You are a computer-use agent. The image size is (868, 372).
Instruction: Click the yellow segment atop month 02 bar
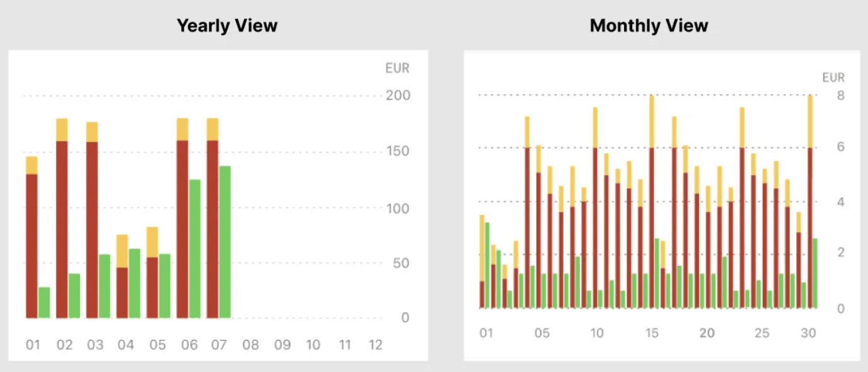point(62,129)
